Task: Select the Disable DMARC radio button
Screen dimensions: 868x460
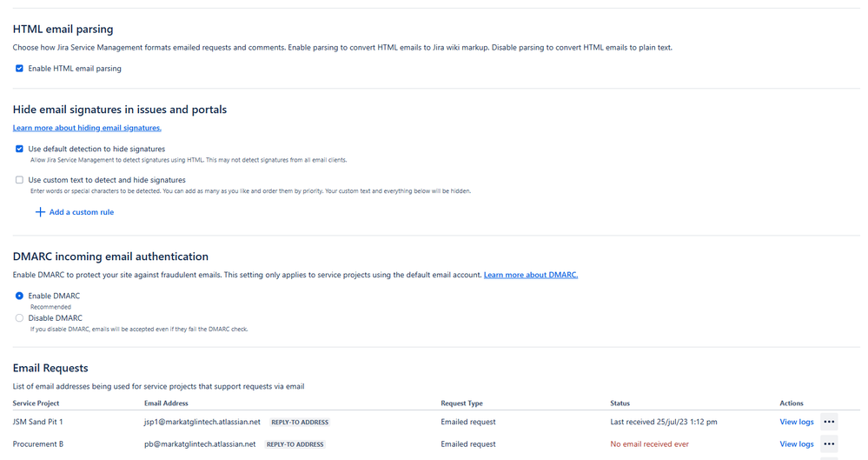Action: click(x=19, y=317)
